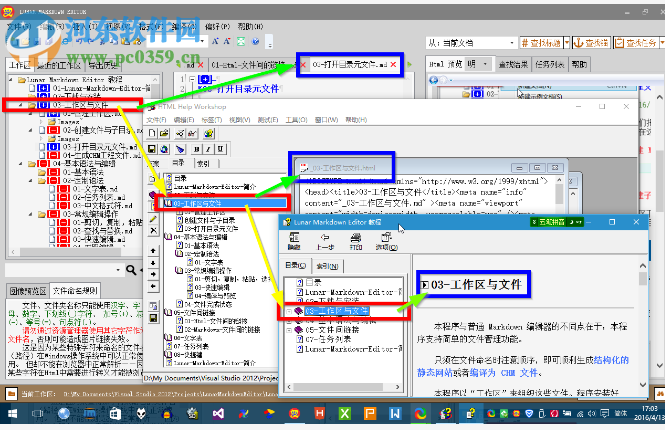
Task: Click the 查找标题 button
Action: click(542, 43)
